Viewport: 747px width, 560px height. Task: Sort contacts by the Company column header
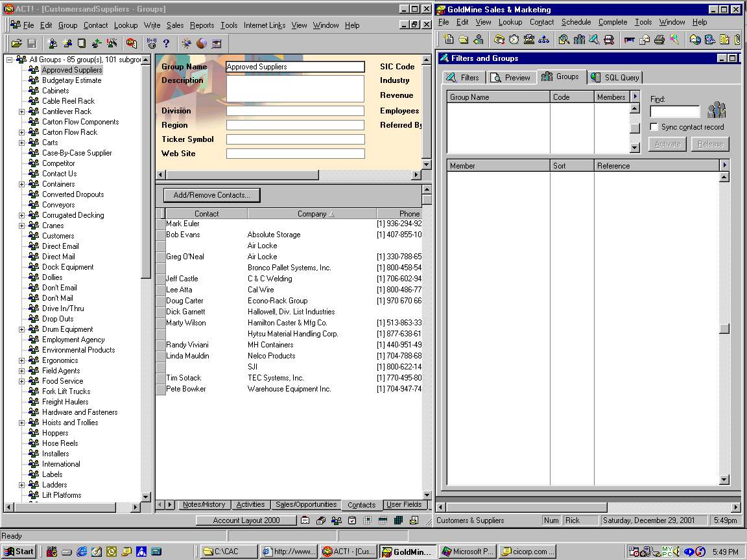tap(312, 214)
